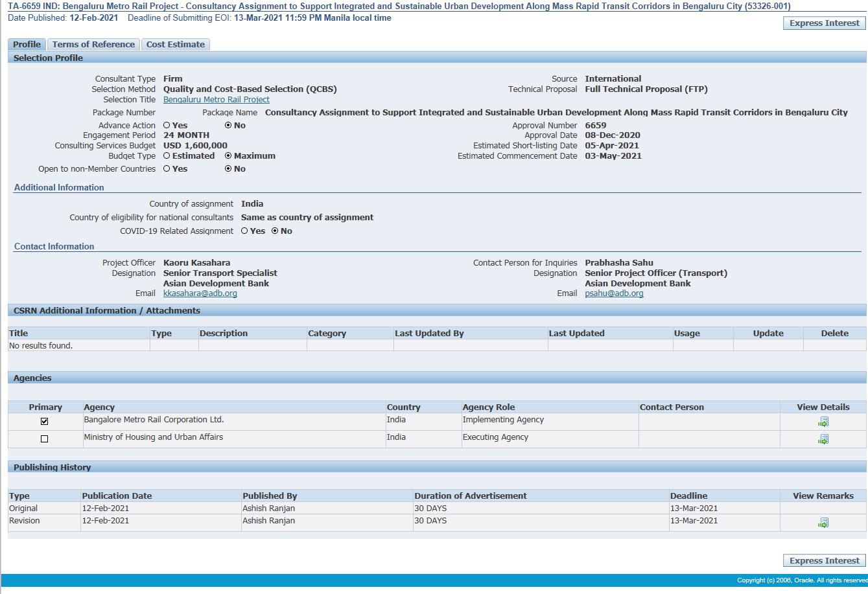Open the Terms of Reference tab
The height and width of the screenshot is (594, 868).
tap(93, 44)
